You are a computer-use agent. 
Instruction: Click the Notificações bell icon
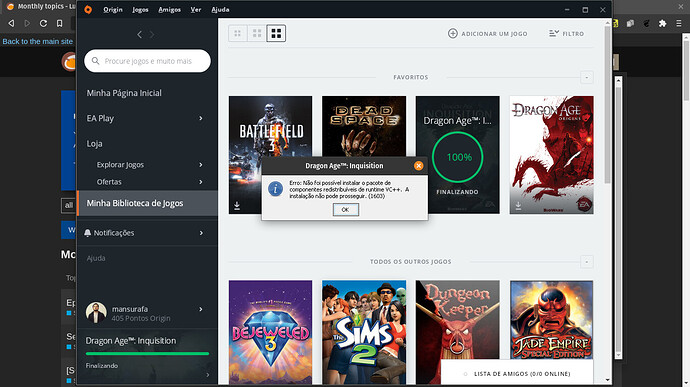(88, 232)
